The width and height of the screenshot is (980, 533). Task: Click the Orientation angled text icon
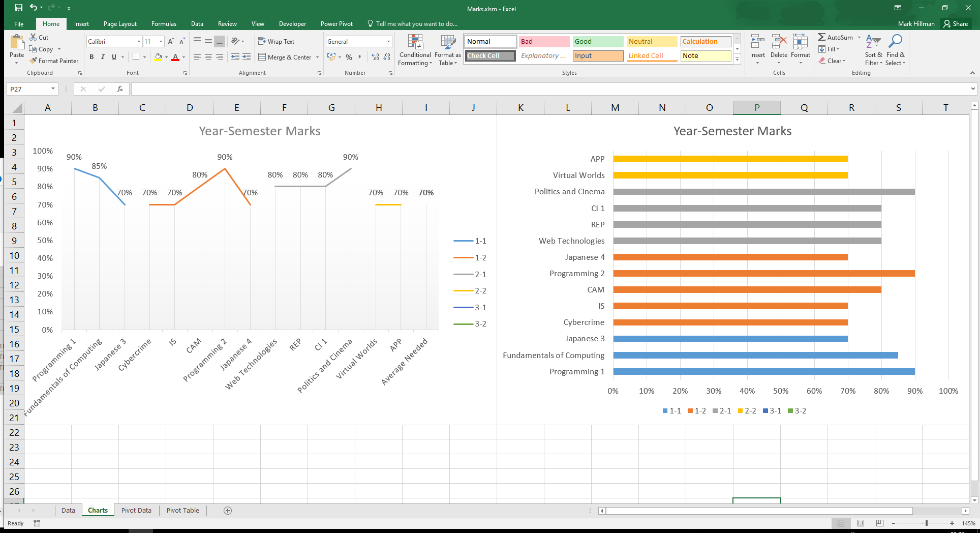click(235, 41)
